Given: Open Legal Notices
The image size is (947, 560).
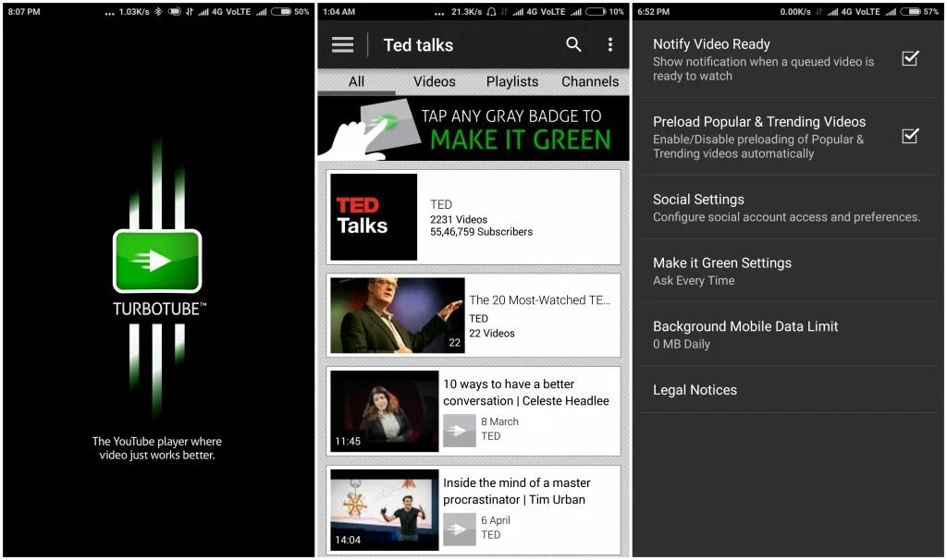Looking at the screenshot, I should 788,390.
